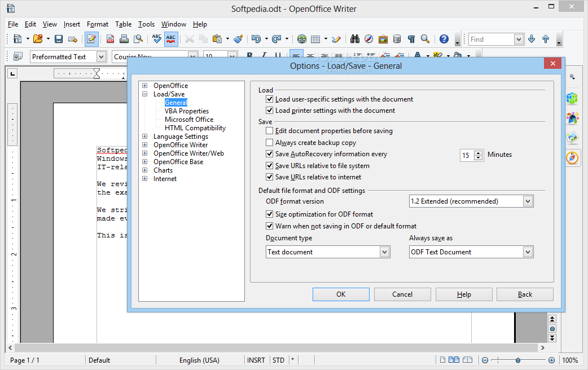This screenshot has width=588, height=370.
Task: Open the File menu
Action: point(13,24)
